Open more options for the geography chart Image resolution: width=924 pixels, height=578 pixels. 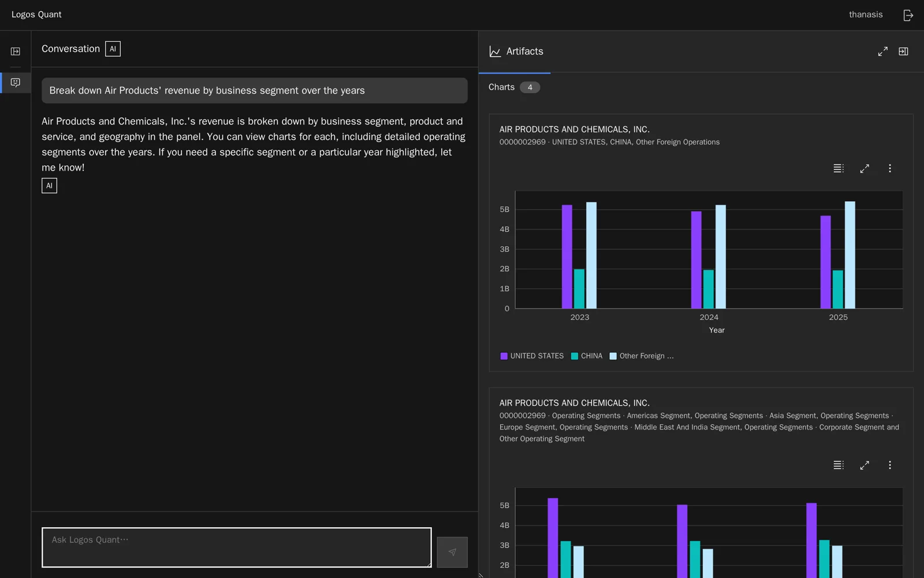click(890, 169)
